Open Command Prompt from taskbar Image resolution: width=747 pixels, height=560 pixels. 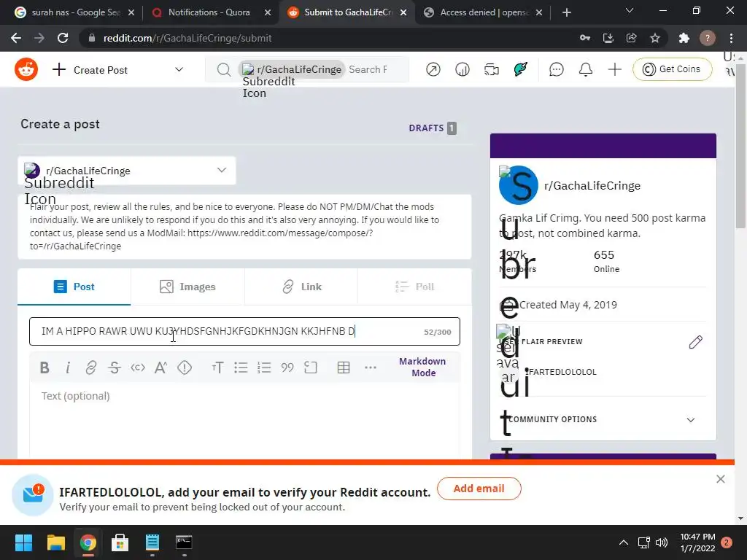point(184,542)
